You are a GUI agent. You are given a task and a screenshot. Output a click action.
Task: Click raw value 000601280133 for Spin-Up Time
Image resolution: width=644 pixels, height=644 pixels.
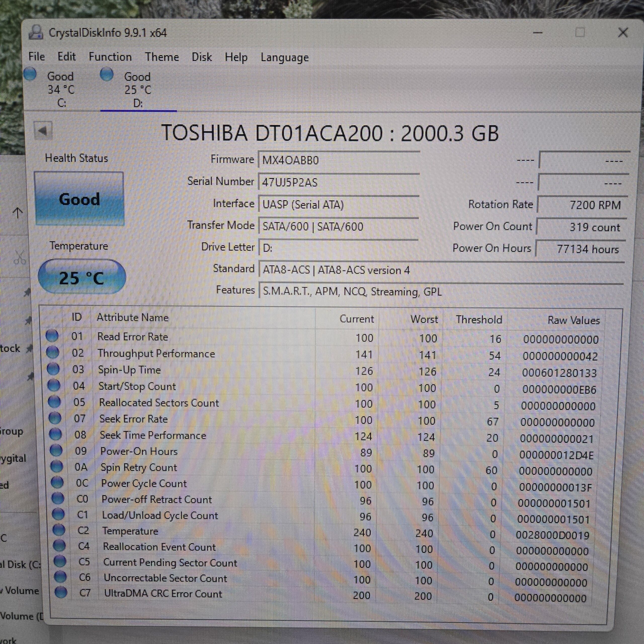(559, 372)
